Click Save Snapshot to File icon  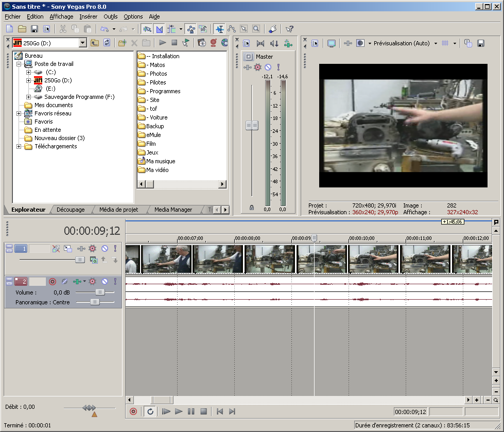[480, 43]
